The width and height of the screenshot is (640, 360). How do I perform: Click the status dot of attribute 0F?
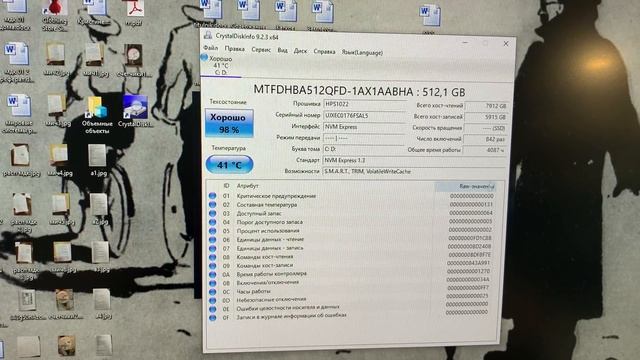[x=212, y=318]
